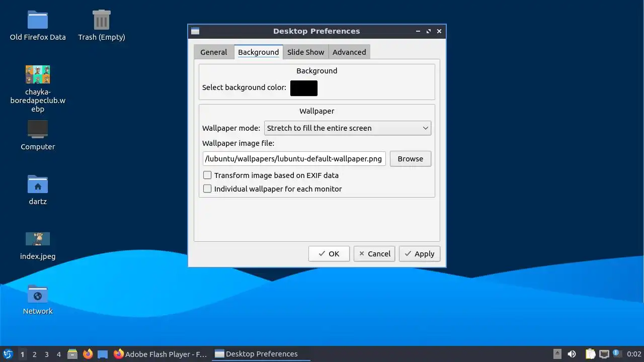Launch the file manager from the taskbar
Viewport: 644px width, 362px height.
[x=72, y=354]
